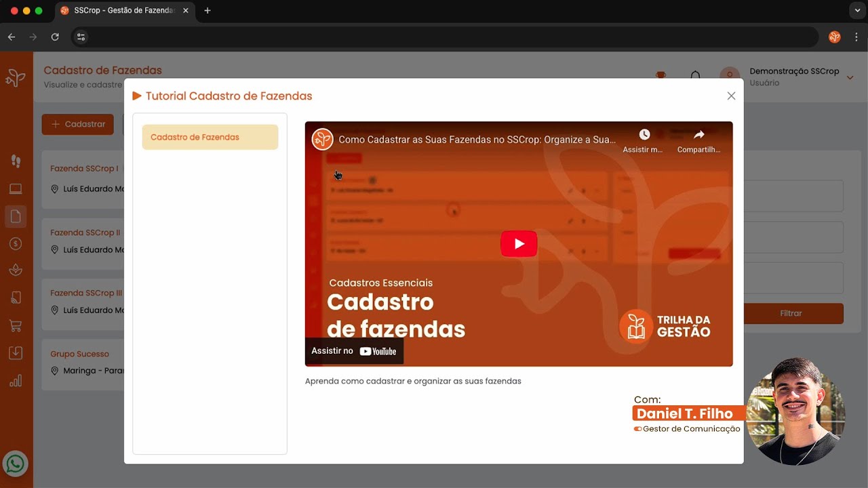Open the shopping cart icon in sidebar

point(16,326)
